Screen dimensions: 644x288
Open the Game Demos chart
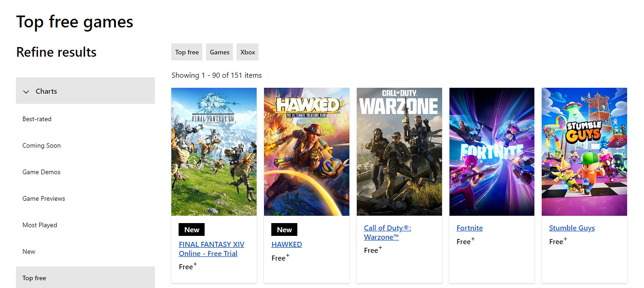[x=42, y=172]
